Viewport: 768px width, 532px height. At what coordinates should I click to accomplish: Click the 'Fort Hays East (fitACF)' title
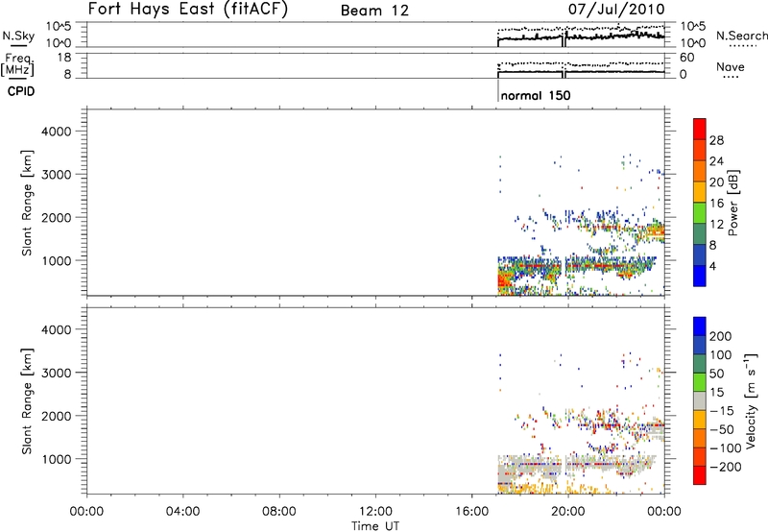click(x=188, y=10)
